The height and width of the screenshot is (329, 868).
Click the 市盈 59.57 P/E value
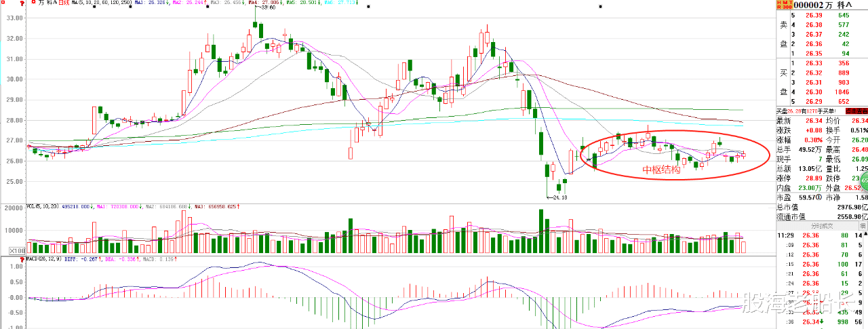pos(807,197)
